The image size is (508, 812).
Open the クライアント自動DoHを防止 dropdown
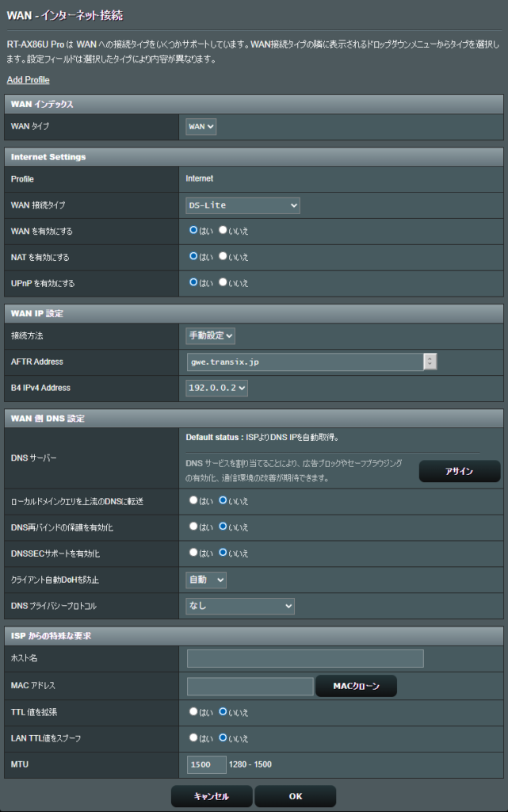coord(206,580)
